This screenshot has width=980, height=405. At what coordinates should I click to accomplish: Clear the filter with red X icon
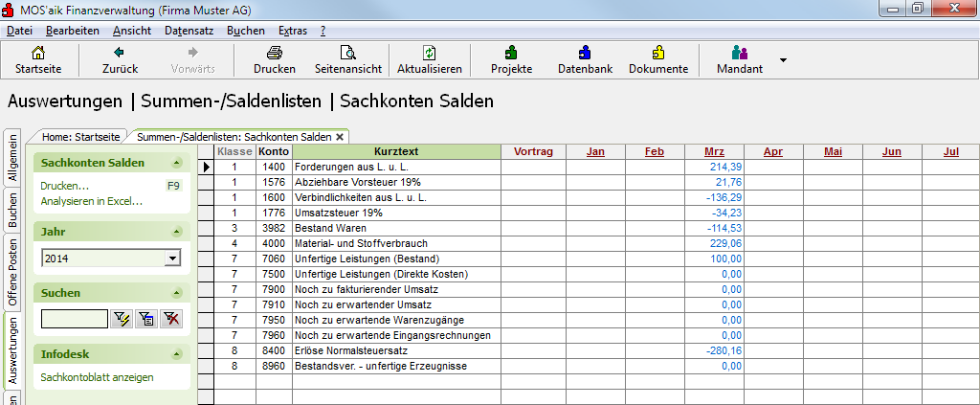[x=170, y=320]
